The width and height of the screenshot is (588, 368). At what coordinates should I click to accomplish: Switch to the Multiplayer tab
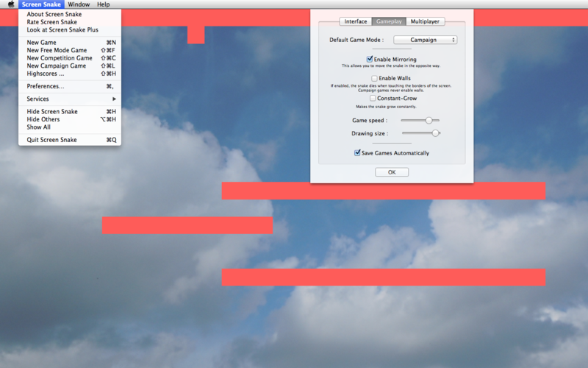(425, 21)
